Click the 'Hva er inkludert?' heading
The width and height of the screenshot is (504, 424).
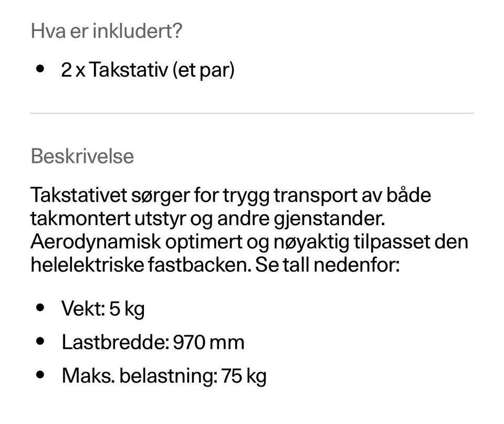coord(107,31)
